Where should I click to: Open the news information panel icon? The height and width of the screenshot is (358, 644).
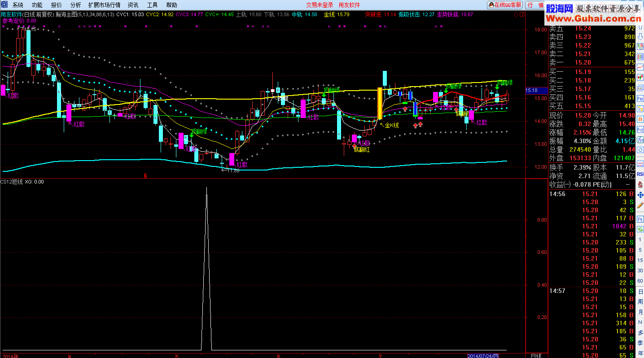640,88
